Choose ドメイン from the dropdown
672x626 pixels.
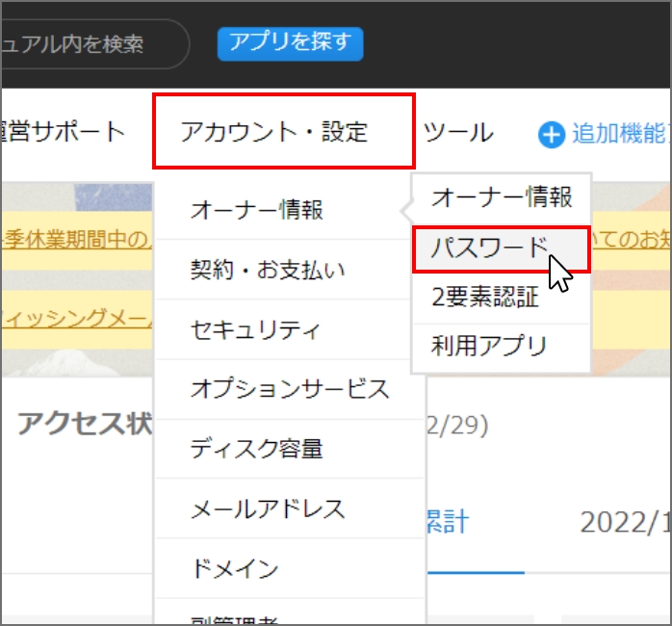[234, 568]
